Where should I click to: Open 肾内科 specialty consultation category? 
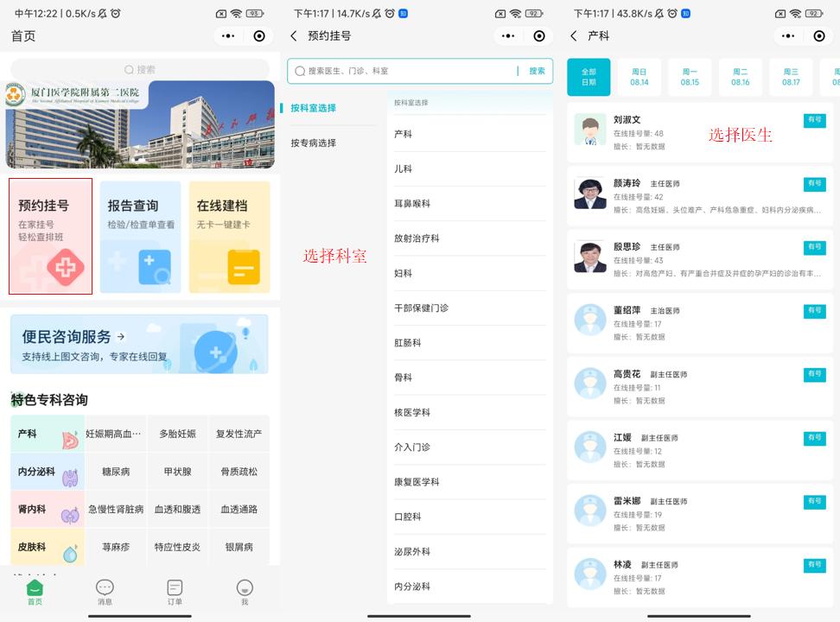tap(48, 509)
